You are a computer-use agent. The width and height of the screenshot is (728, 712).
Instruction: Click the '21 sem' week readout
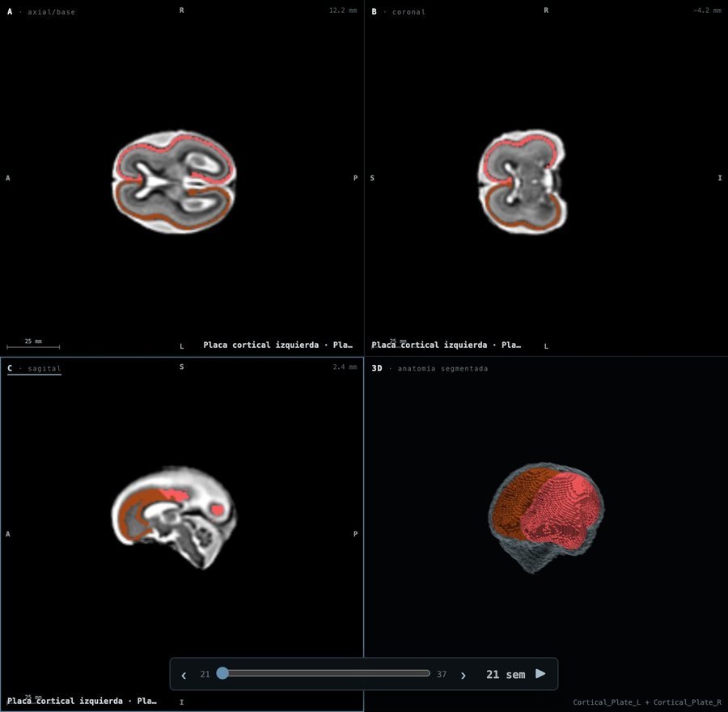(505, 675)
